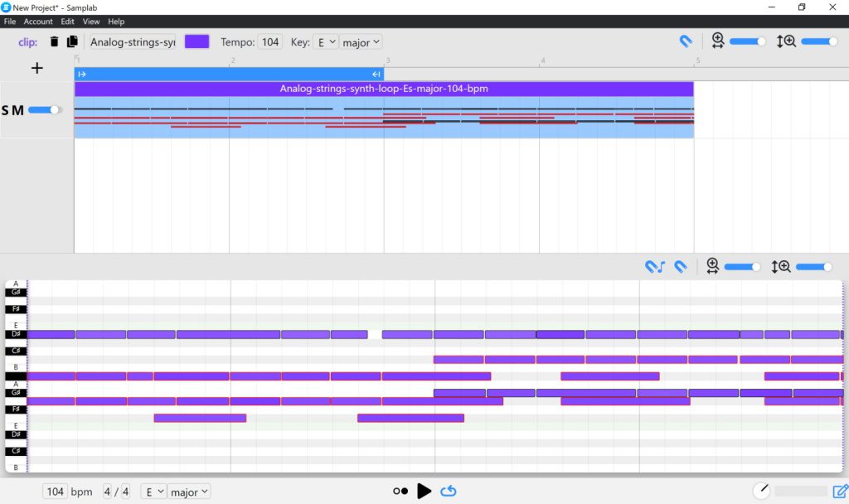Open the Key letter dropdown showing E
Viewport: 849px width, 504px height.
click(x=324, y=41)
